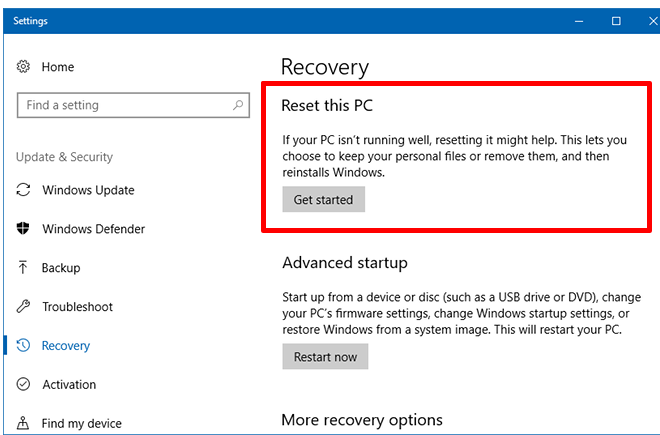Open the 'Find my device' sidebar label
Image resolution: width=660 pixels, height=435 pixels.
click(83, 423)
